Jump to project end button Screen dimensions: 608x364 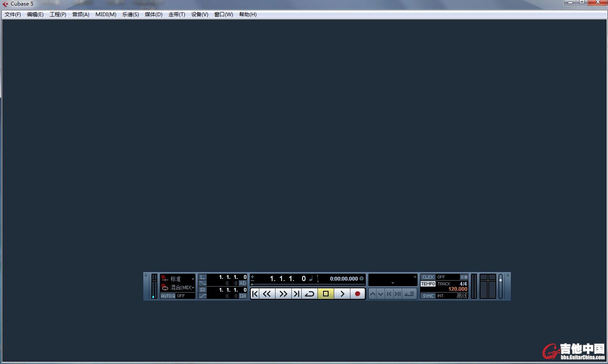(296, 294)
